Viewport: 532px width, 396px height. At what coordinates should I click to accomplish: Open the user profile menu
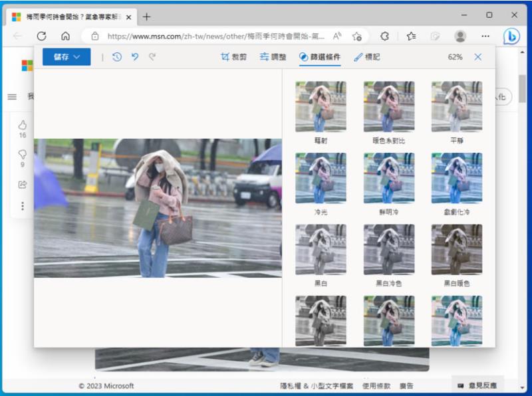(x=460, y=36)
